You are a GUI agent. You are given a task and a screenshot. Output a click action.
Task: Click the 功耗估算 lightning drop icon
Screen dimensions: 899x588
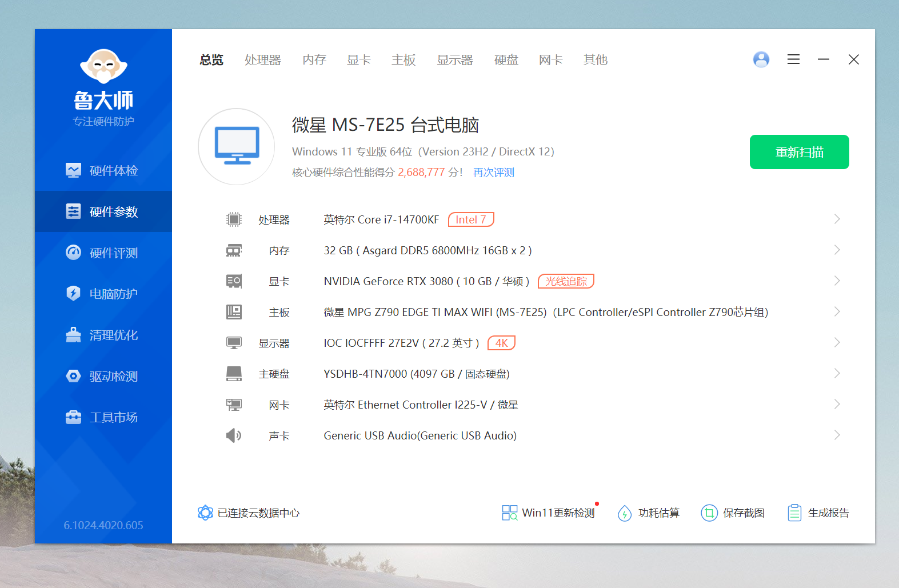625,513
